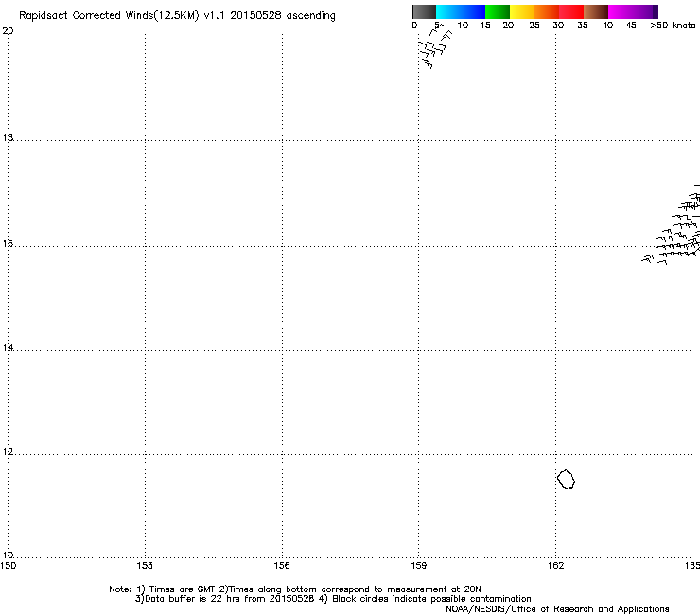Click the longitude axis label "159"
Image resolution: width=700 pixels, height=615 pixels.
[418, 566]
